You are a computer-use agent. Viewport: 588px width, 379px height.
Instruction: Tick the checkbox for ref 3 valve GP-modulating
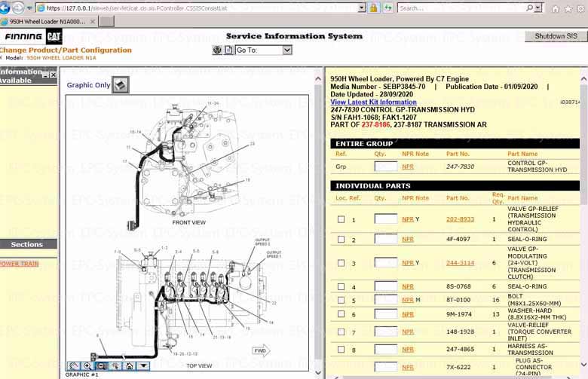(x=341, y=263)
